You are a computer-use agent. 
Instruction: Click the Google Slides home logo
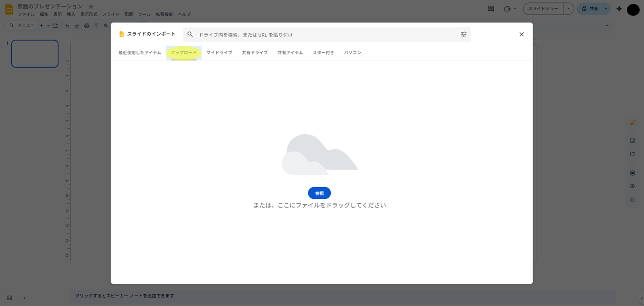[x=9, y=9]
